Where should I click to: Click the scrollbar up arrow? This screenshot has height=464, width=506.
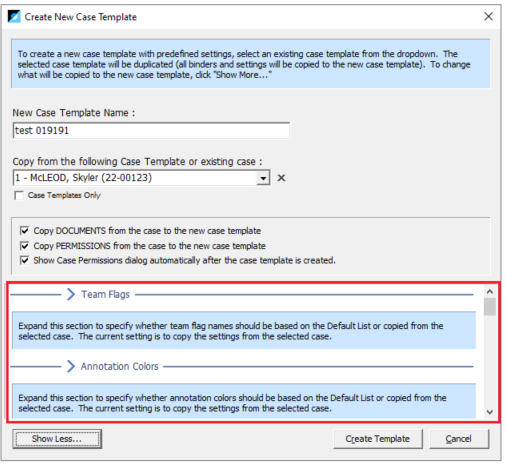[x=490, y=292]
